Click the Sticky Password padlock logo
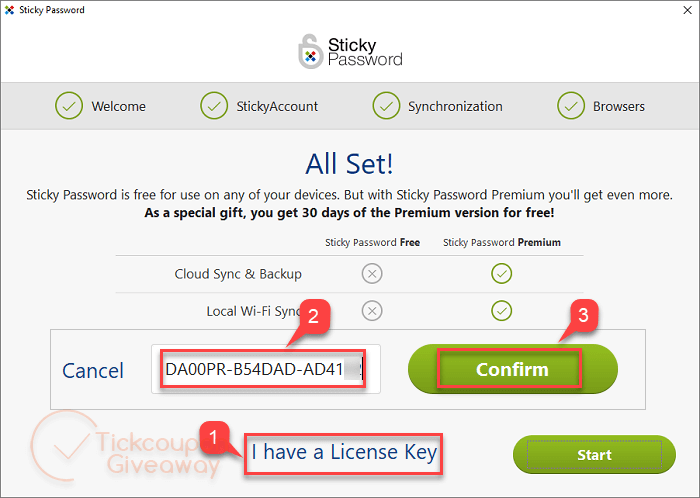 [x=313, y=52]
